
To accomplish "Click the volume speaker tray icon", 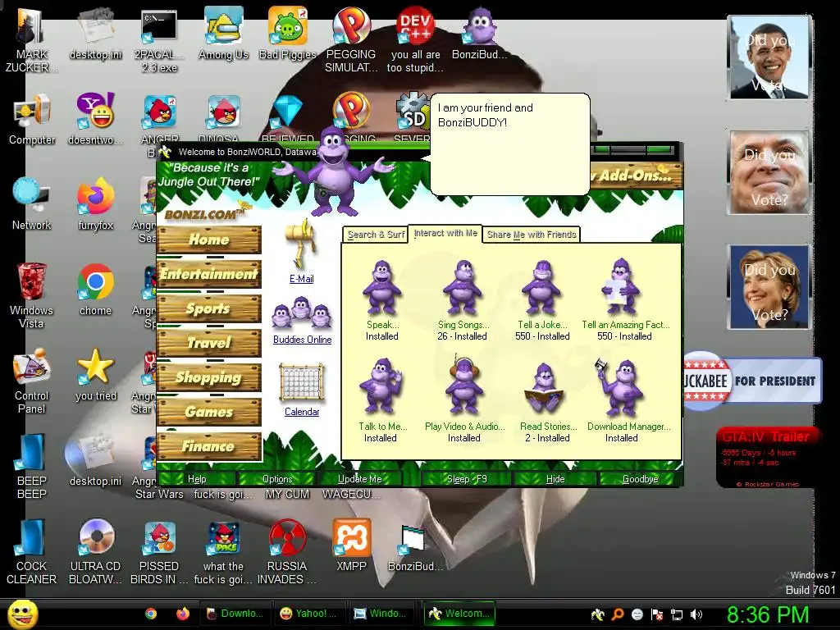I will click(x=696, y=614).
